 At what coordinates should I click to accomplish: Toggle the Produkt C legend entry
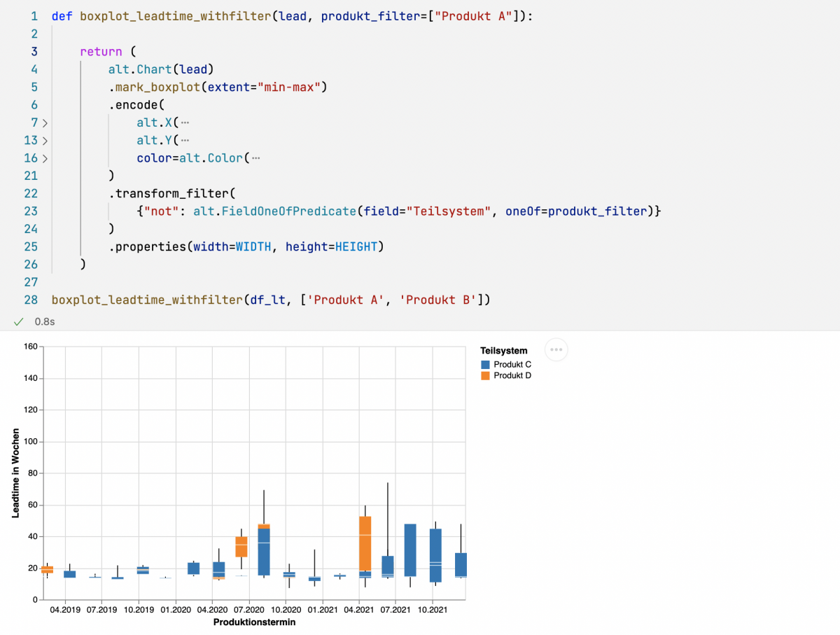pos(512,364)
